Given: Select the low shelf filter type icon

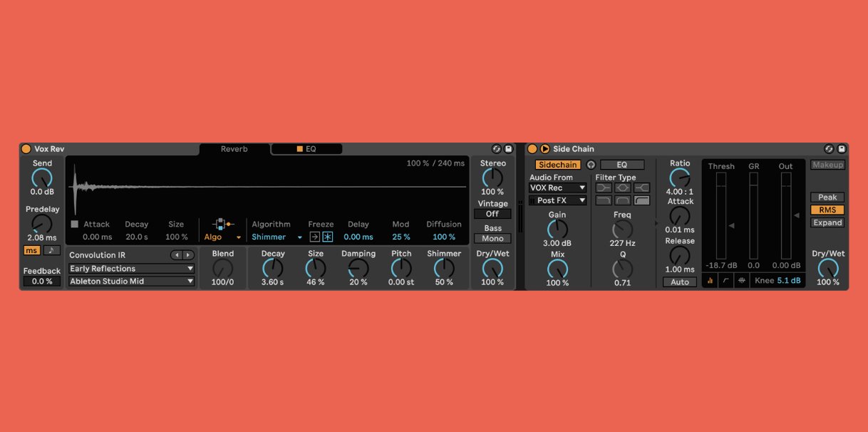Looking at the screenshot, I should click(x=604, y=187).
